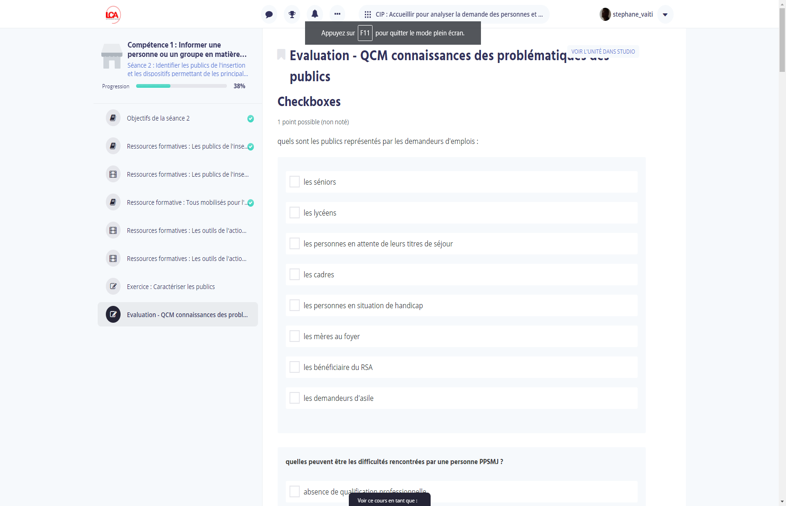Open the CIP course selector in the header
This screenshot has height=506, width=787.
[454, 14]
